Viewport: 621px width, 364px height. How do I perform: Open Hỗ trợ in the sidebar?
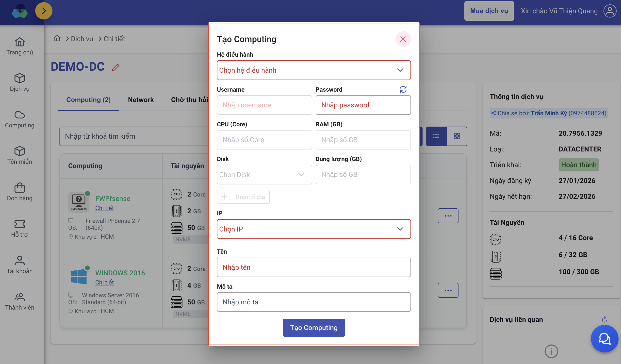19,228
